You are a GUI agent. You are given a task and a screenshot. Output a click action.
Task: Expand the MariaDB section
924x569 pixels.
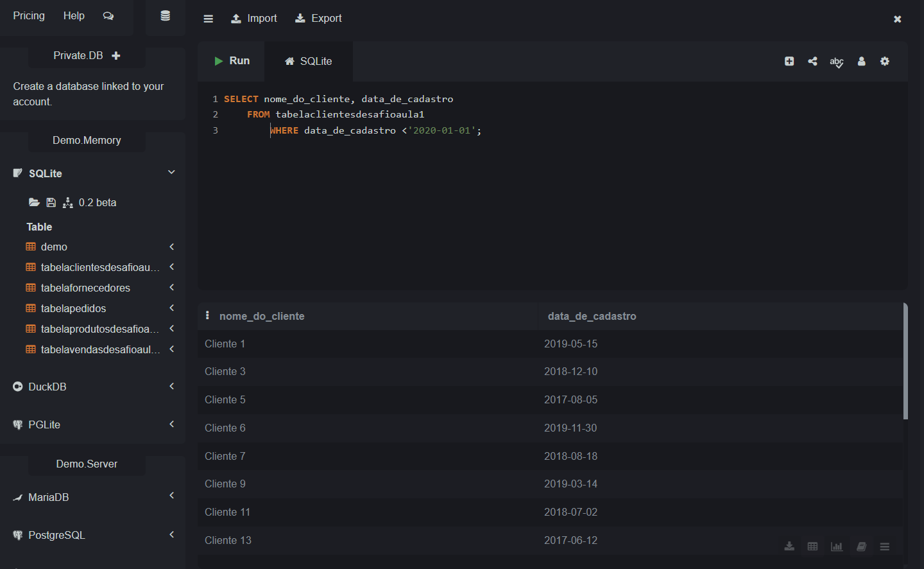tap(171, 496)
